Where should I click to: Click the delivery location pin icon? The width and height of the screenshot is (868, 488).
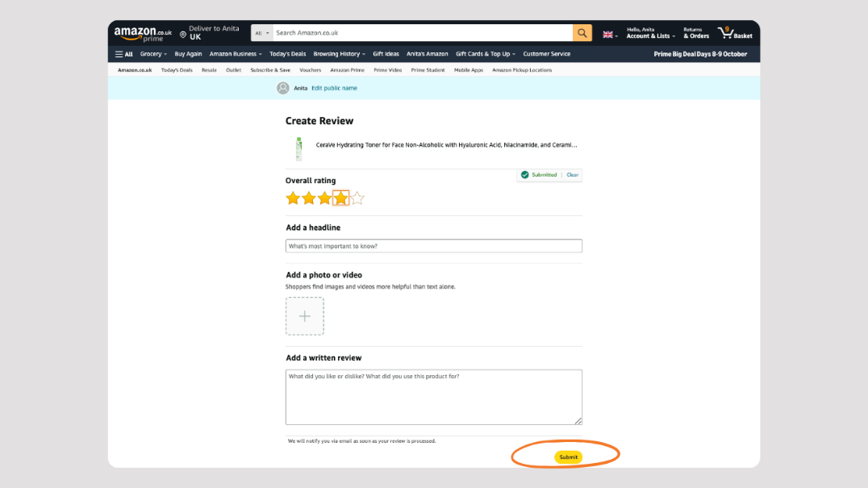(182, 35)
